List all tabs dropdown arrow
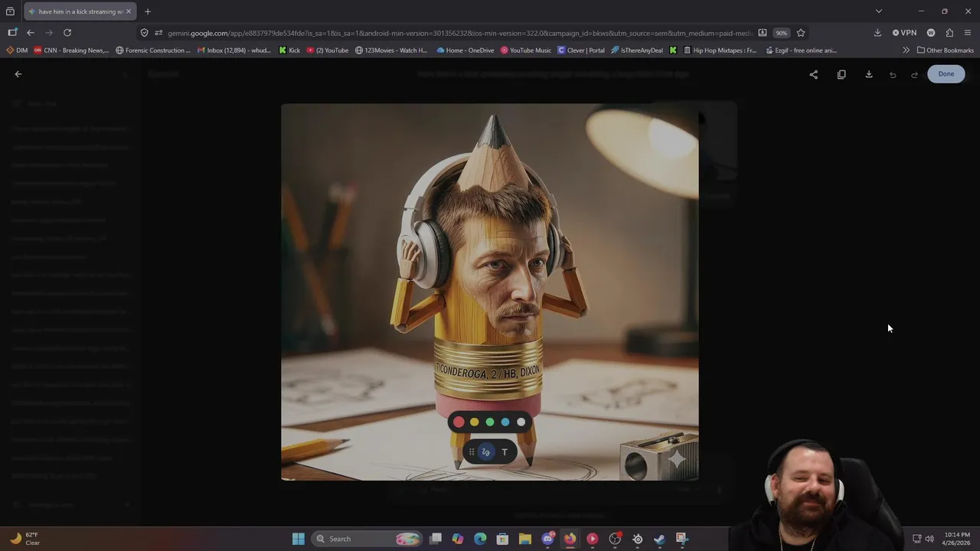The height and width of the screenshot is (551, 980). coord(879,11)
